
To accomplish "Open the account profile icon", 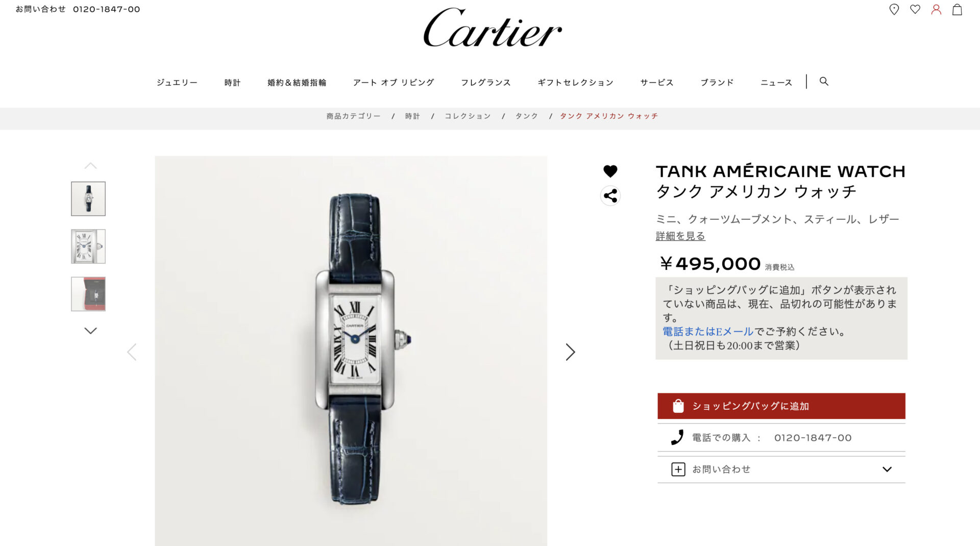I will pyautogui.click(x=936, y=9).
